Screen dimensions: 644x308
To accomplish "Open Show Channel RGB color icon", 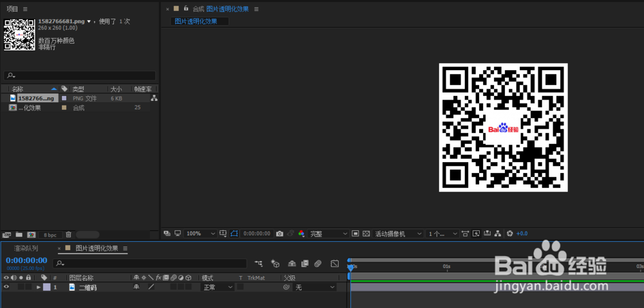I will tap(301, 233).
